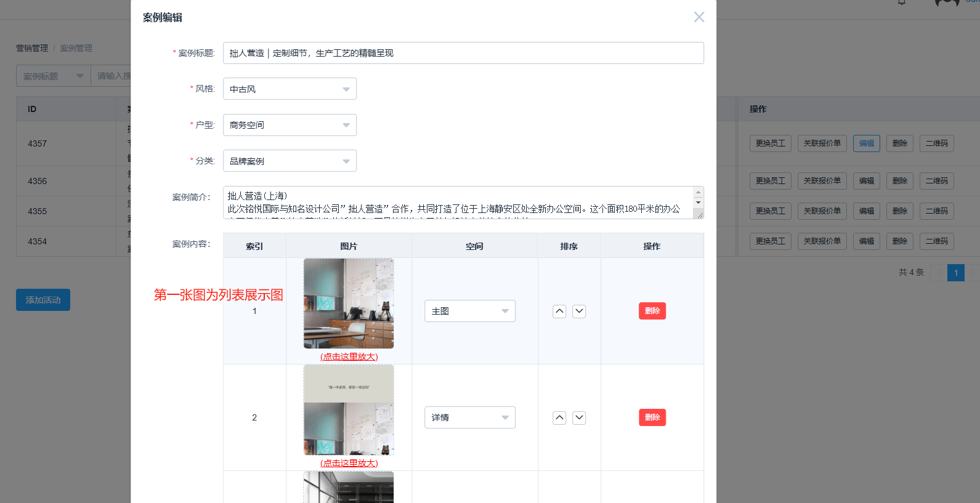
Task: Click the 案例标题 text input field
Action: tap(463, 53)
